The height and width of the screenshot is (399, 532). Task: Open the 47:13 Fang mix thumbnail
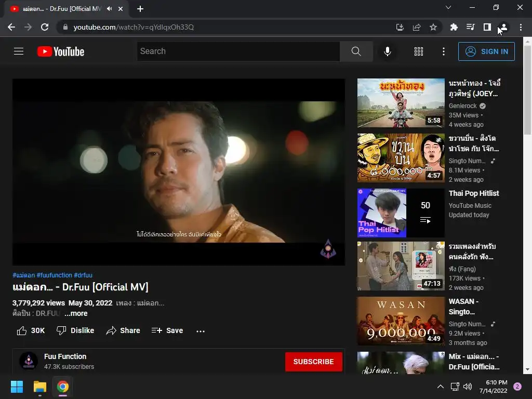[401, 266]
